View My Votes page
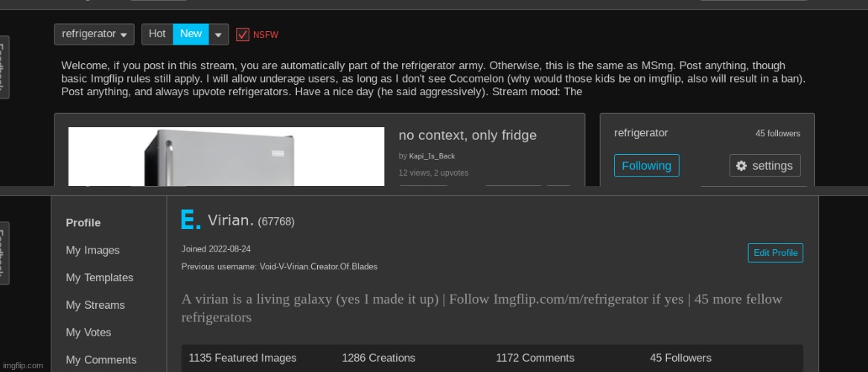Viewport: 868px width, 372px height. pyautogui.click(x=88, y=333)
